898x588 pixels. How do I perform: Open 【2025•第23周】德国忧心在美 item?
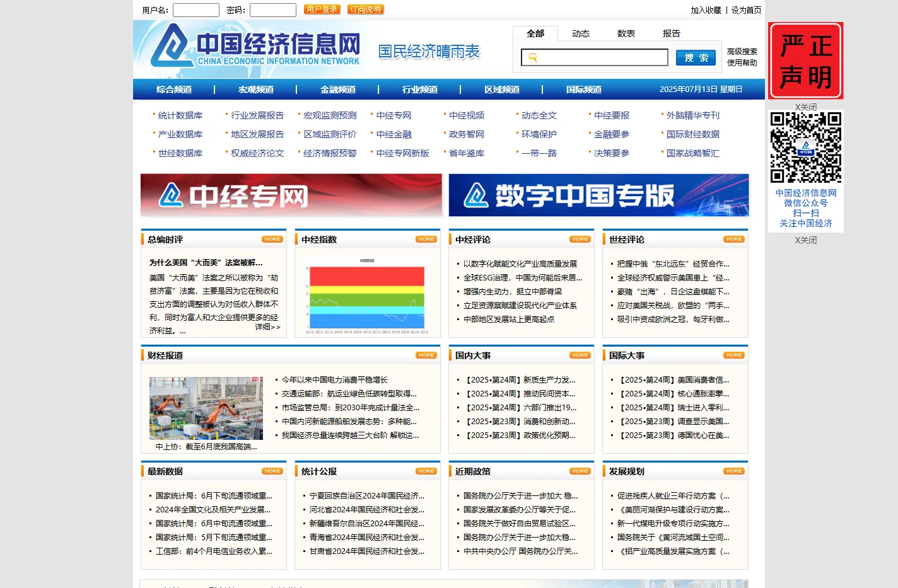pos(673,435)
